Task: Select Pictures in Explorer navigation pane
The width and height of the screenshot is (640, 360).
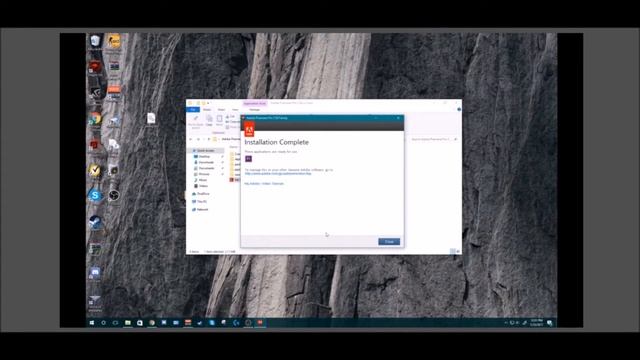Action: tap(204, 174)
